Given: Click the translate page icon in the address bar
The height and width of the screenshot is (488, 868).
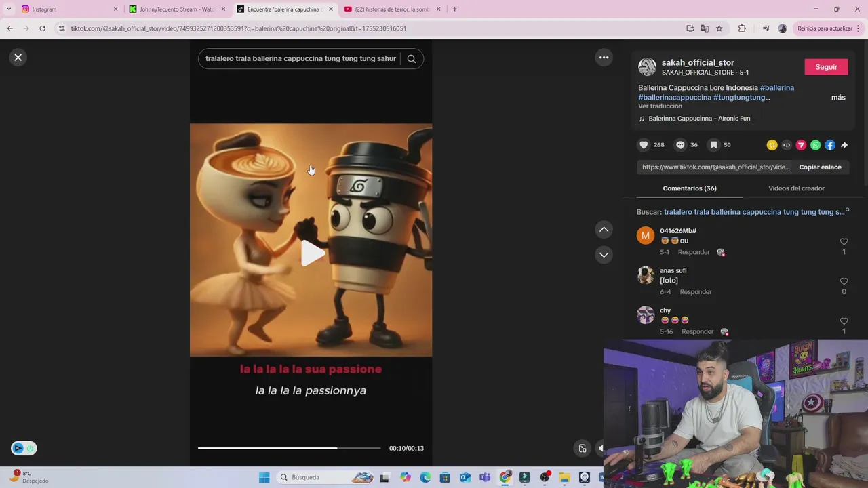Looking at the screenshot, I should 705,28.
